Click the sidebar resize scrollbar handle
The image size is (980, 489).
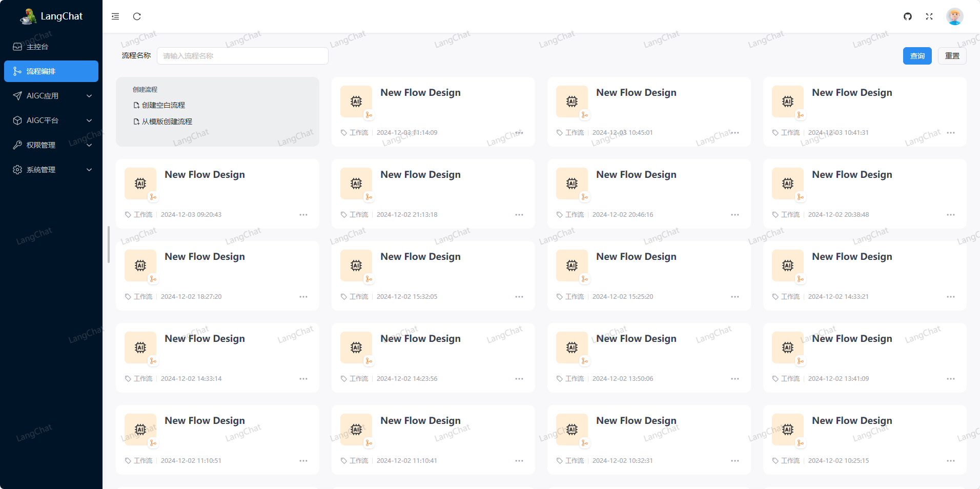point(109,244)
